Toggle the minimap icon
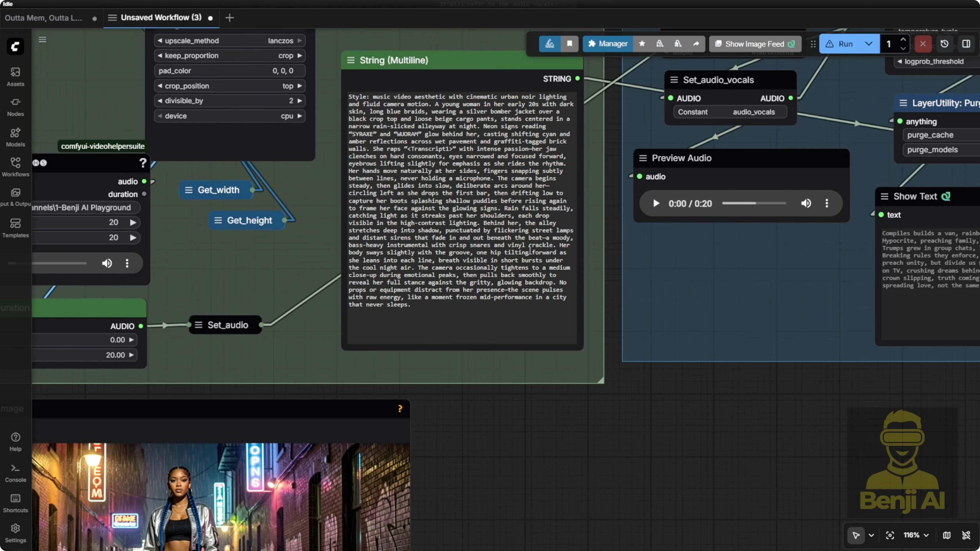980x551 pixels. [x=946, y=535]
